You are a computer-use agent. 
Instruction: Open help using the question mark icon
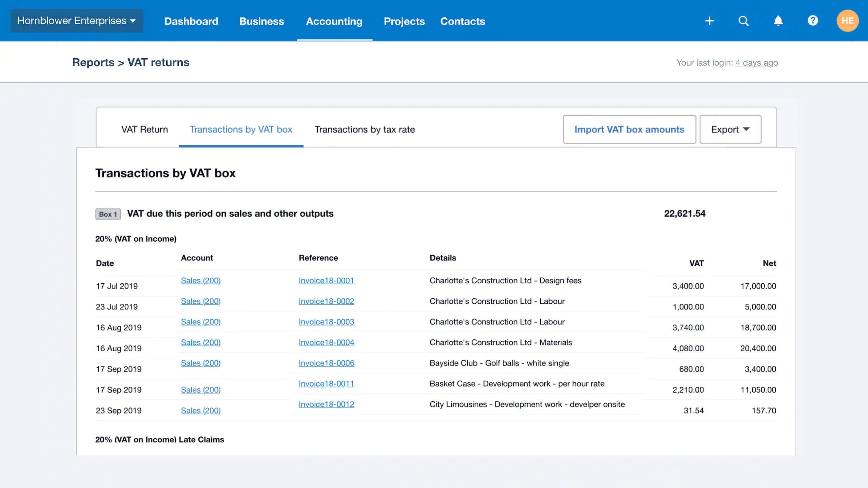(812, 21)
